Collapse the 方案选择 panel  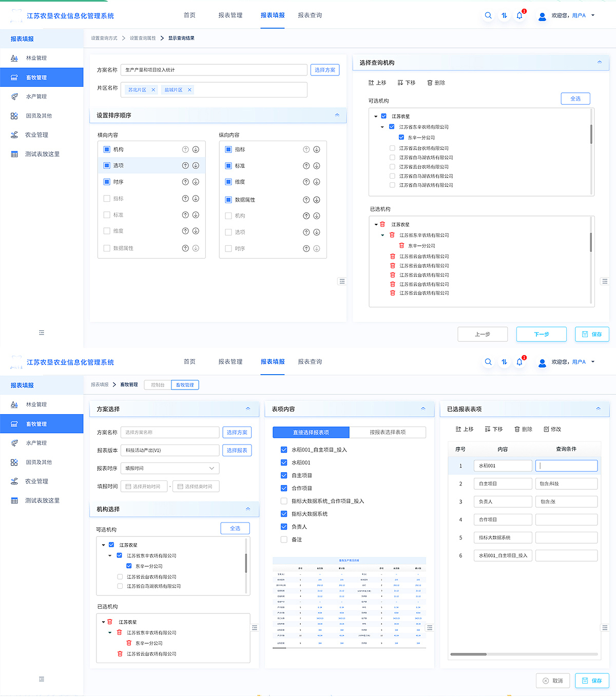(x=248, y=409)
